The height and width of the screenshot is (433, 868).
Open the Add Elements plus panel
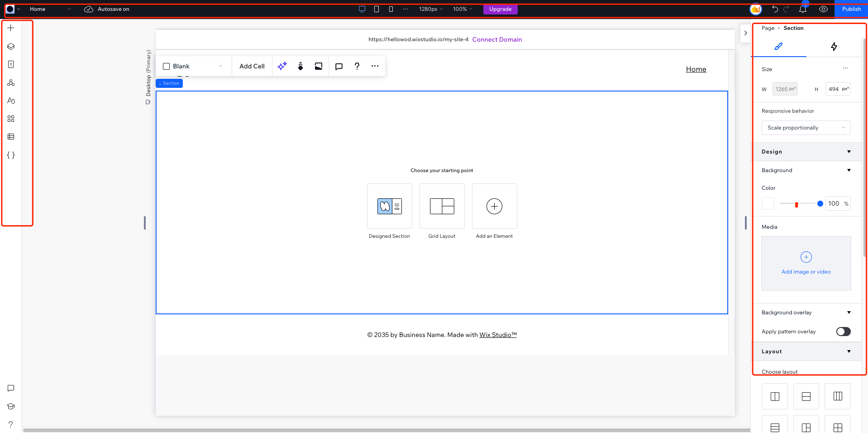tap(11, 28)
